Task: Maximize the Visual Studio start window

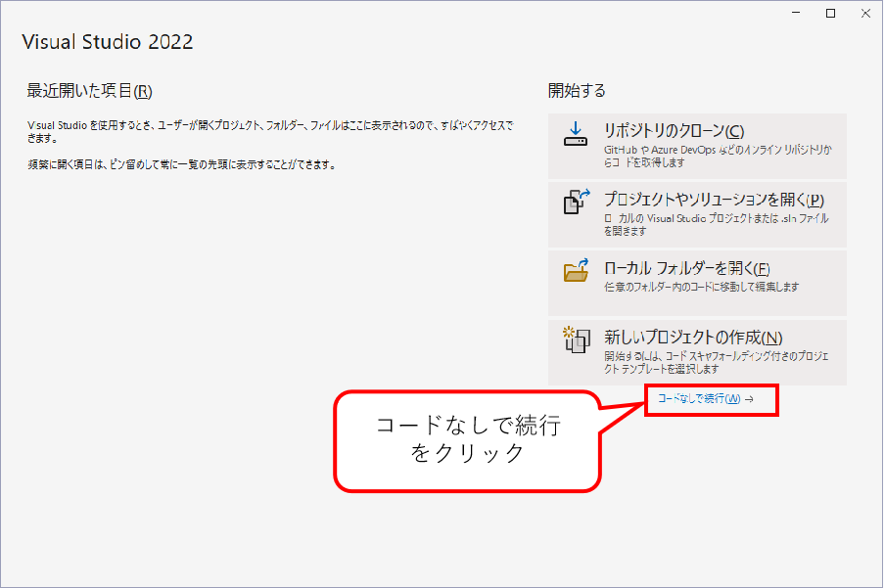Action: point(830,13)
